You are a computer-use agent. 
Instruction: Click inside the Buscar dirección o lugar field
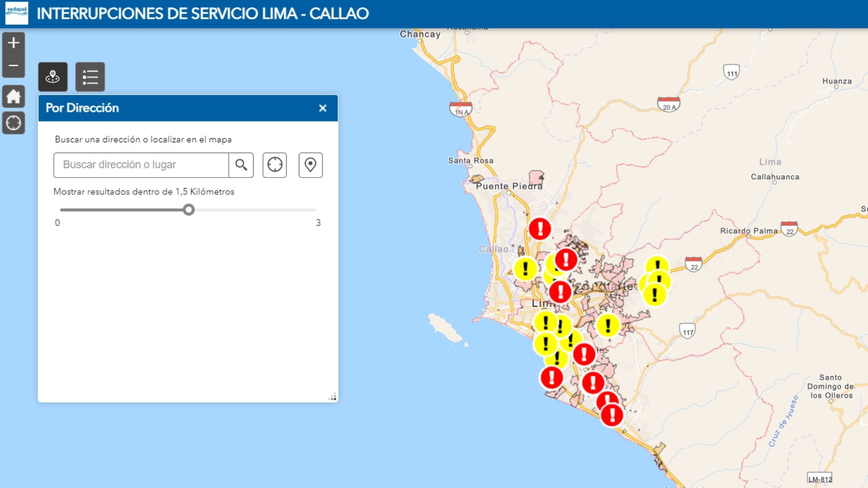pyautogui.click(x=141, y=164)
